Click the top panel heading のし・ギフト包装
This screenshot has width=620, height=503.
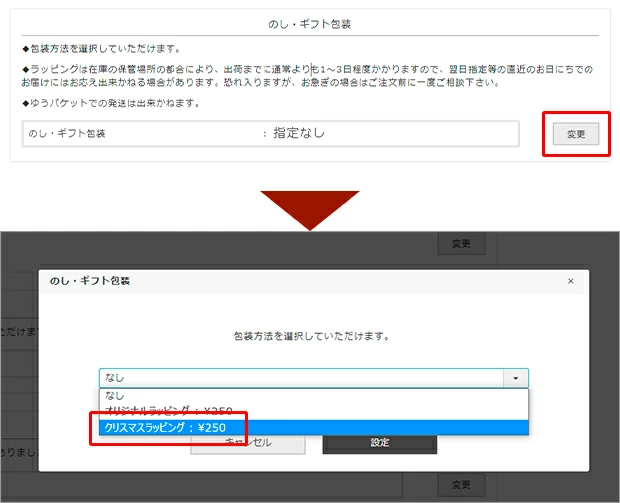311,23
